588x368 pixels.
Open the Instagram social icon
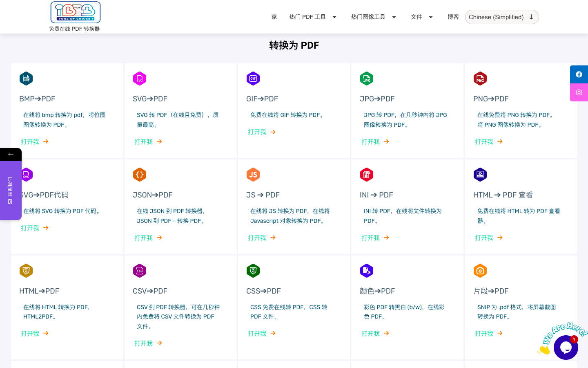coord(579,92)
